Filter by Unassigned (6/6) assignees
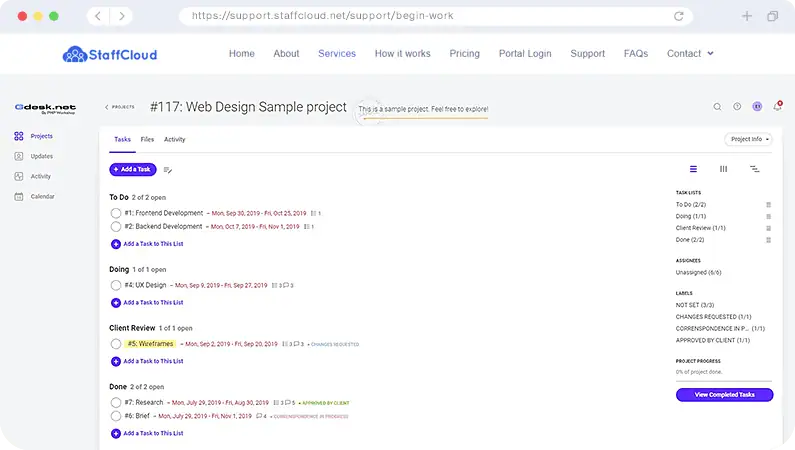Screen dimensions: 795x450 [x=698, y=273]
